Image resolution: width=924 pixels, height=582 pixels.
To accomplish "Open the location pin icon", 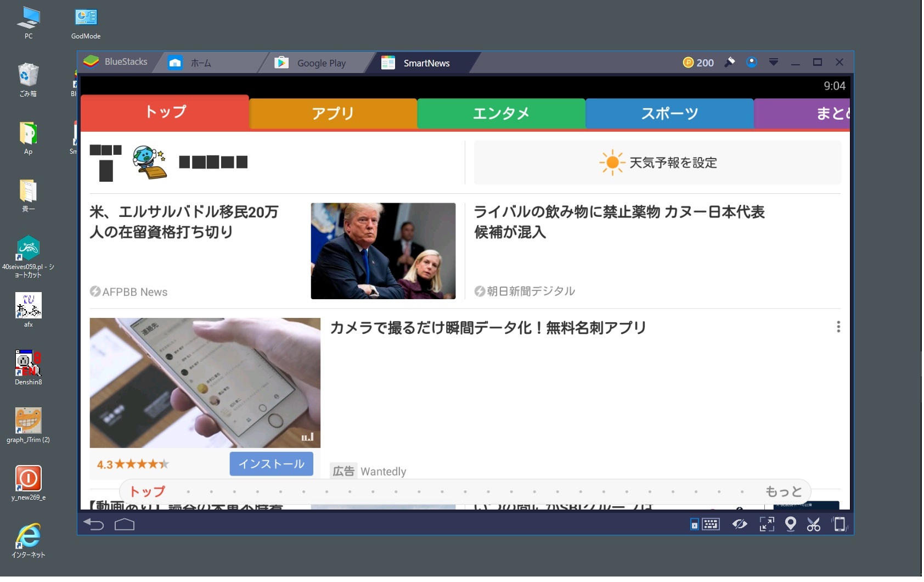I will coord(791,524).
